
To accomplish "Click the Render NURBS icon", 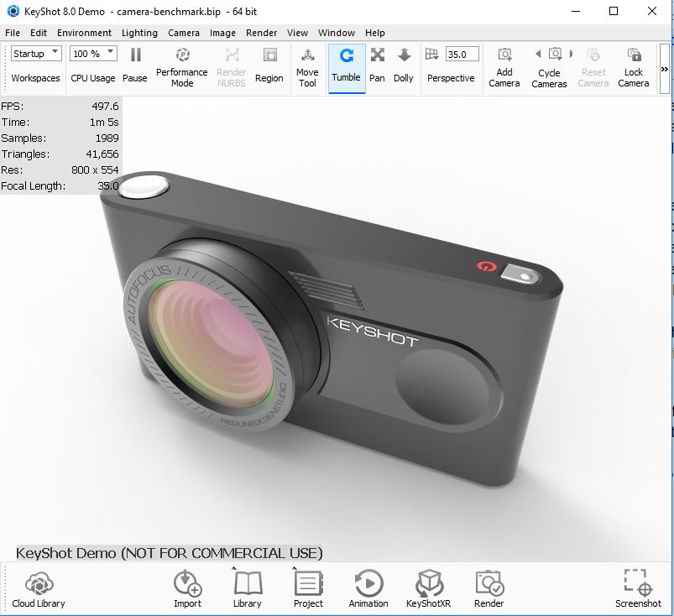I will (233, 55).
